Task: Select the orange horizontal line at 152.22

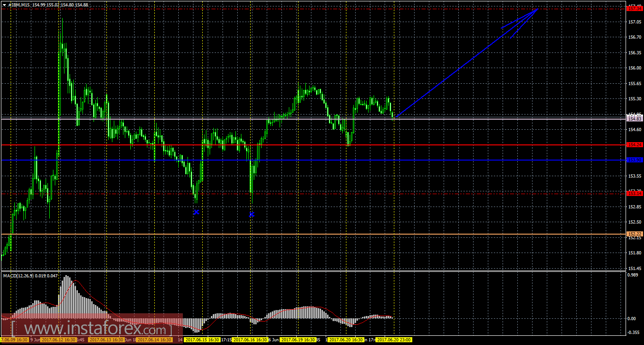Action: (x=313, y=234)
